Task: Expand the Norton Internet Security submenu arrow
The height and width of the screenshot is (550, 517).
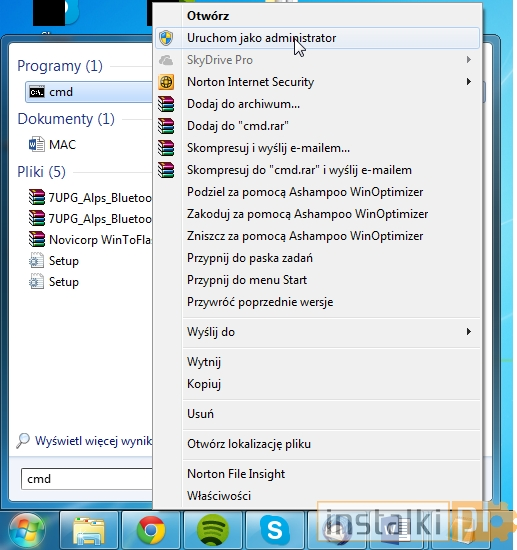Action: coord(469,82)
